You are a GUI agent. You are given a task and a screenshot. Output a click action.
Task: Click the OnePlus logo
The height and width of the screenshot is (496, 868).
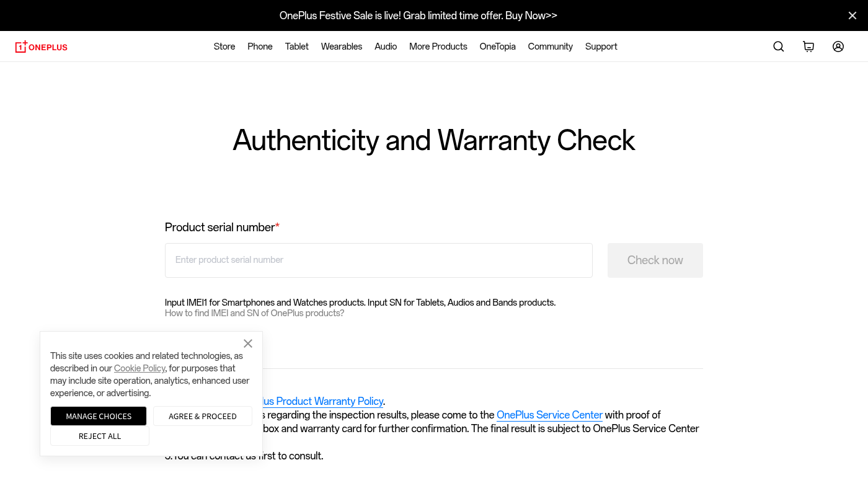pos(42,46)
